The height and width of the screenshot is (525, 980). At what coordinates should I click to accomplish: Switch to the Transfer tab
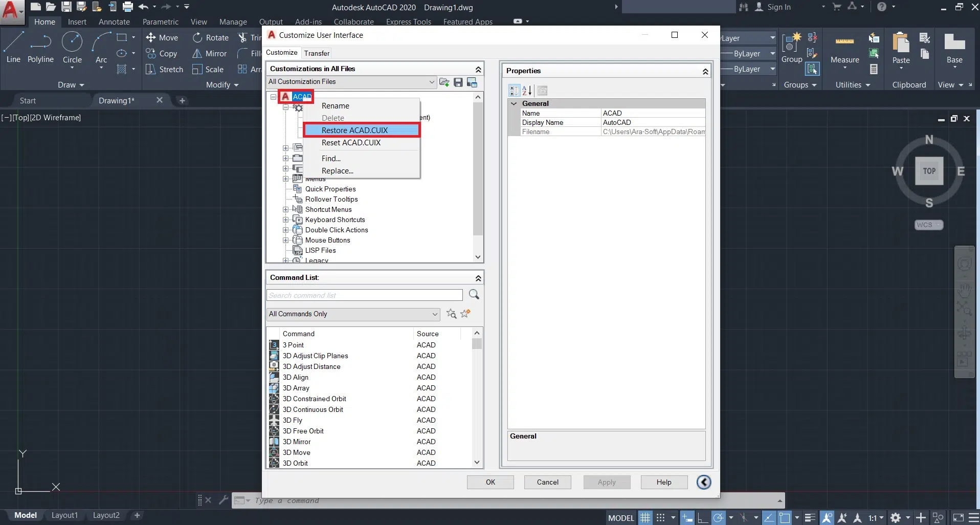tap(317, 53)
